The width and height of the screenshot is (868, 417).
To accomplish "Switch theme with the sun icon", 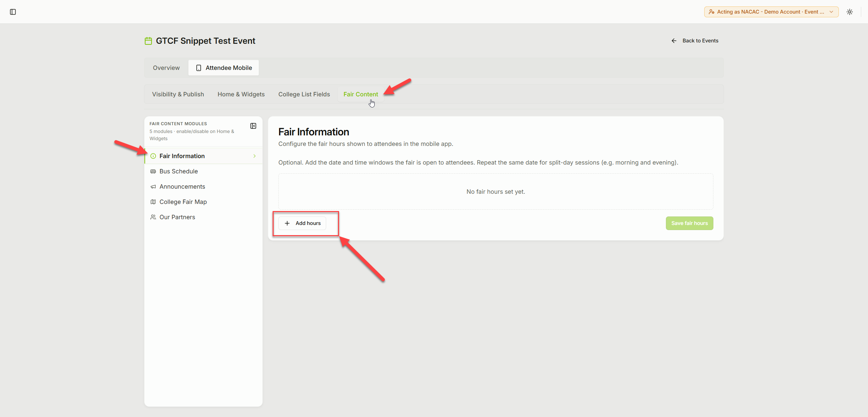I will (x=849, y=12).
